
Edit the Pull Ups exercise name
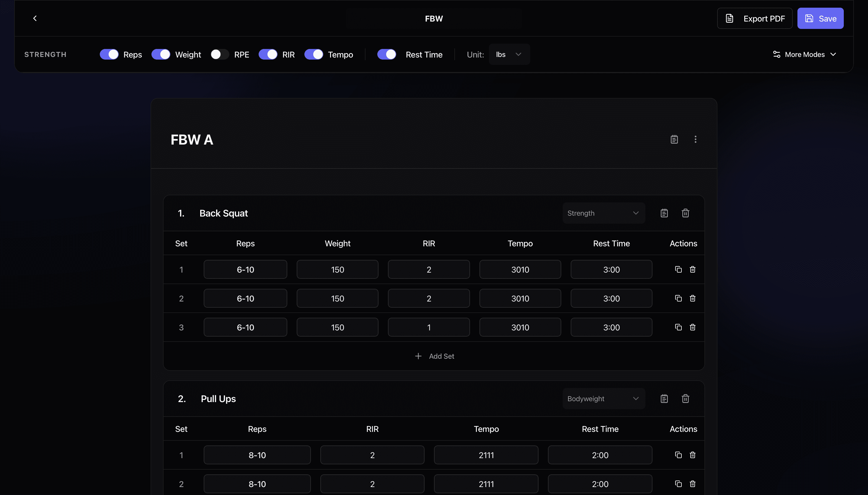[218, 399]
